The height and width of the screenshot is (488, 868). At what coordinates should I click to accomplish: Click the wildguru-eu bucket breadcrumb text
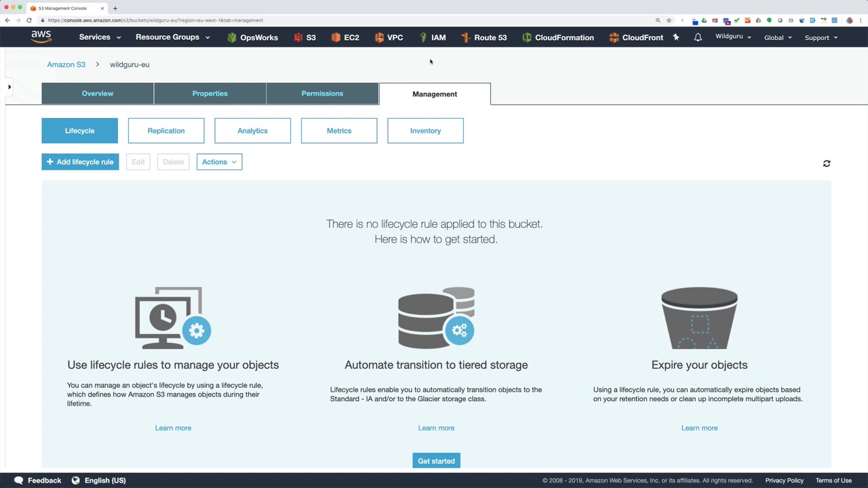tap(130, 64)
